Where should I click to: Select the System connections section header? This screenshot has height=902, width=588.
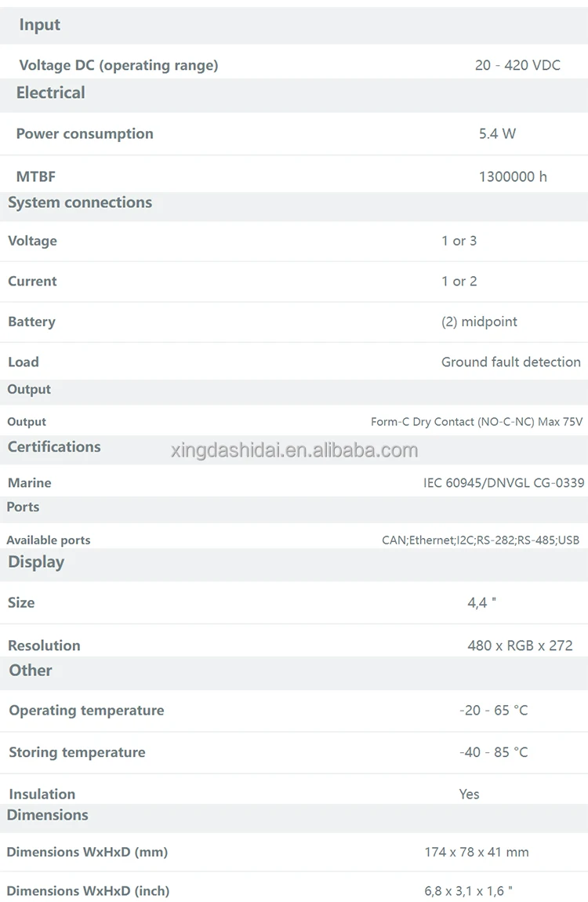[80, 202]
